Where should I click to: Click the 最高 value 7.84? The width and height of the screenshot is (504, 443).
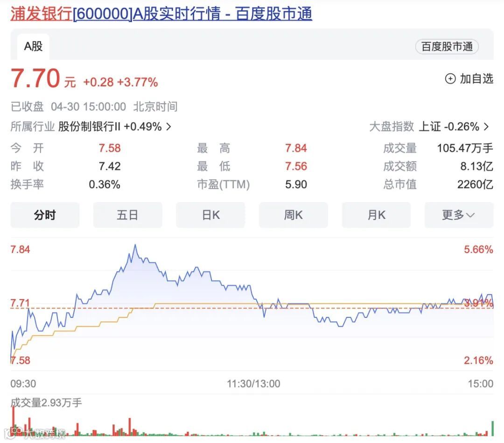tap(296, 148)
